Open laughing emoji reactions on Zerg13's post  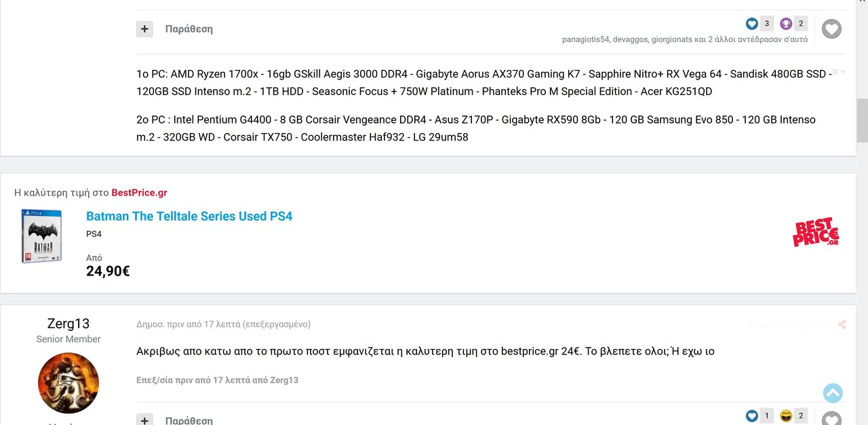[x=786, y=415]
